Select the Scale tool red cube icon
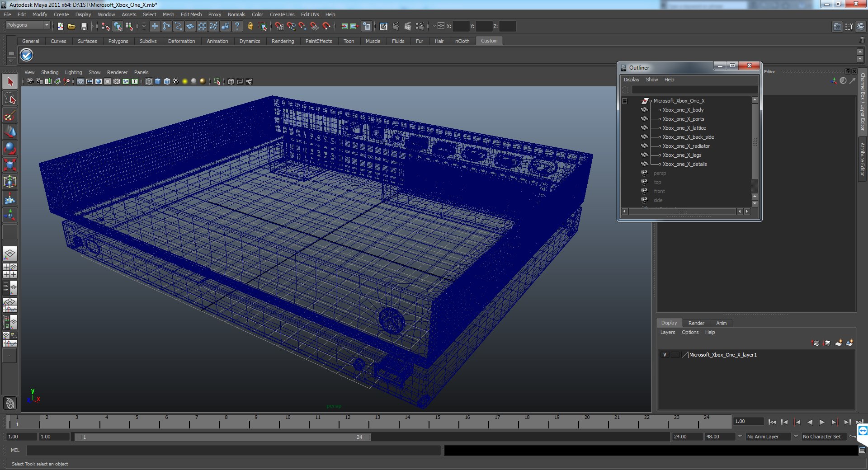The image size is (868, 470). tap(10, 165)
